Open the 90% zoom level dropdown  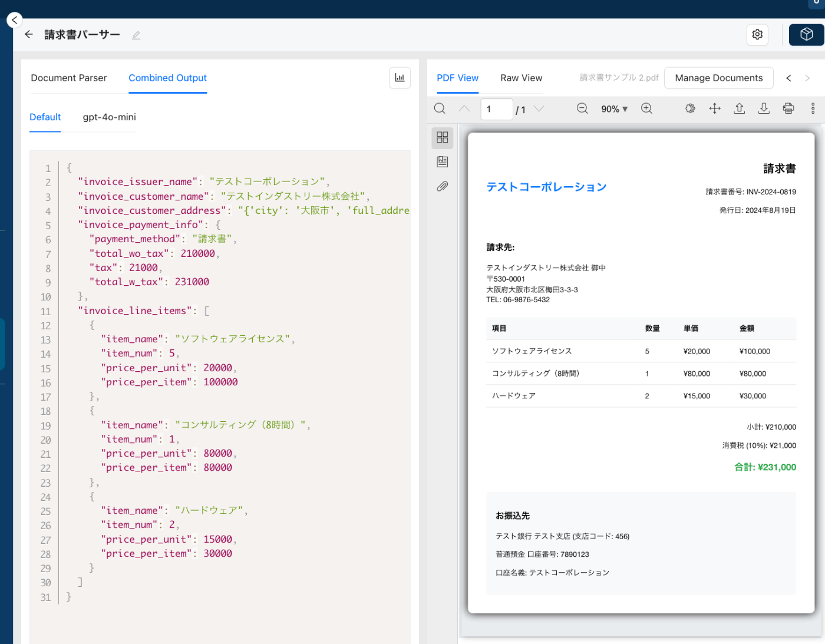tap(615, 109)
